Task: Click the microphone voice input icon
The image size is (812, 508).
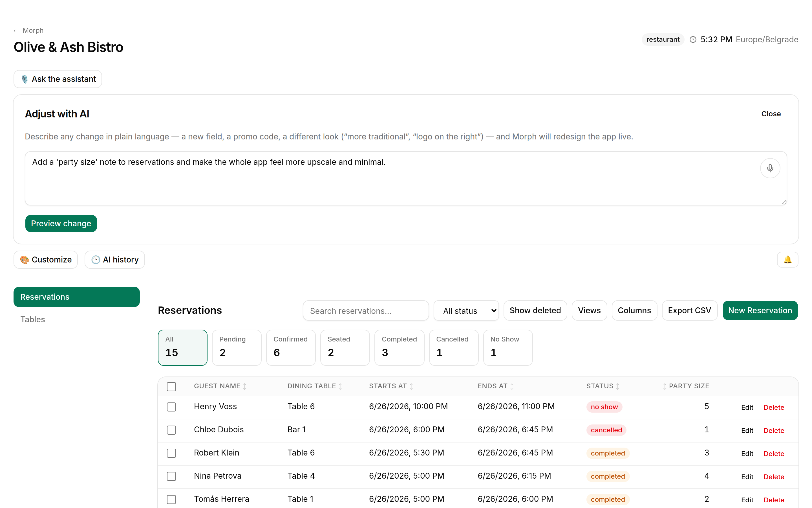Action: [770, 168]
